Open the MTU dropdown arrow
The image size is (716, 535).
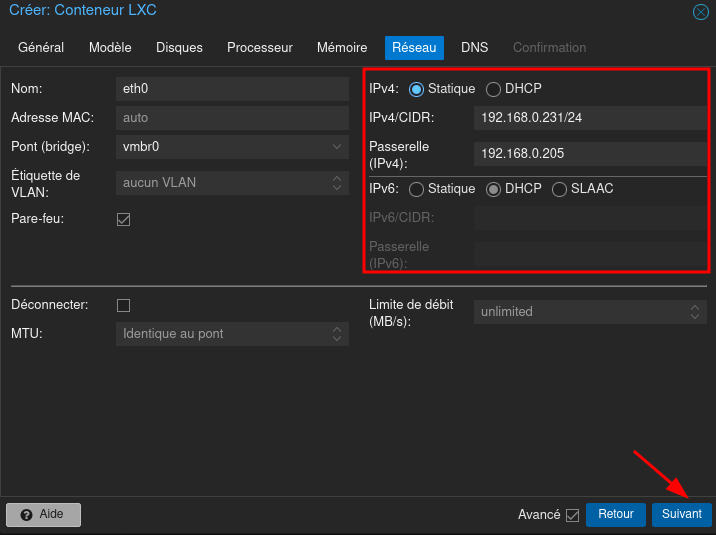[337, 333]
